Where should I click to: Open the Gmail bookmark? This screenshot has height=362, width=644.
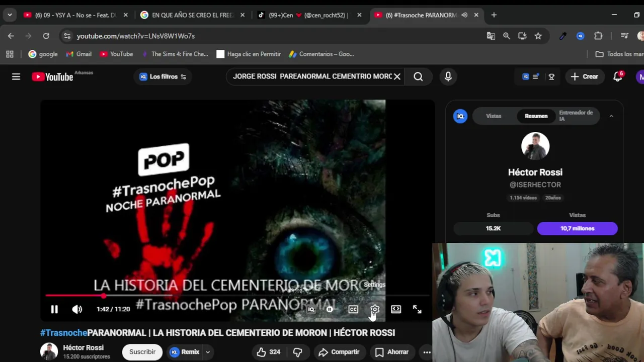tap(78, 54)
